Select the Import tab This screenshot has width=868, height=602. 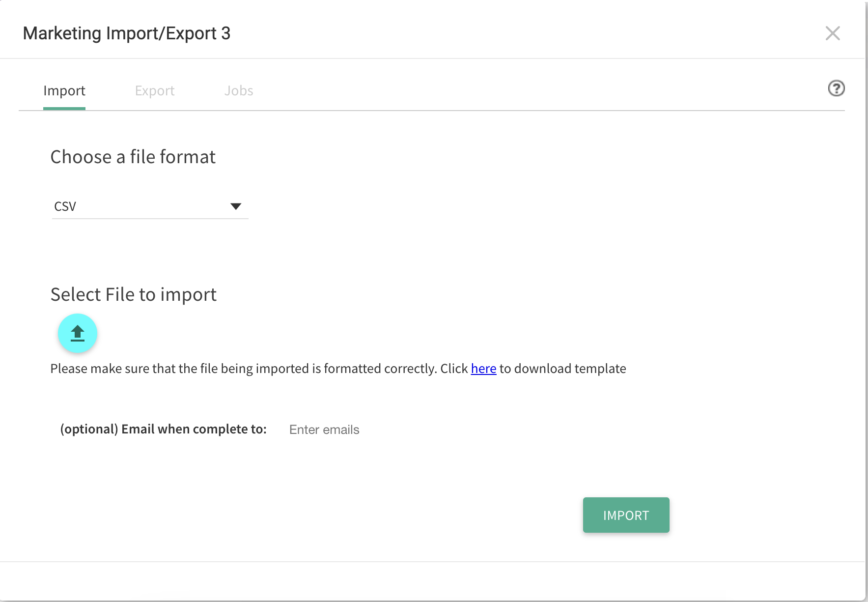[x=64, y=90]
